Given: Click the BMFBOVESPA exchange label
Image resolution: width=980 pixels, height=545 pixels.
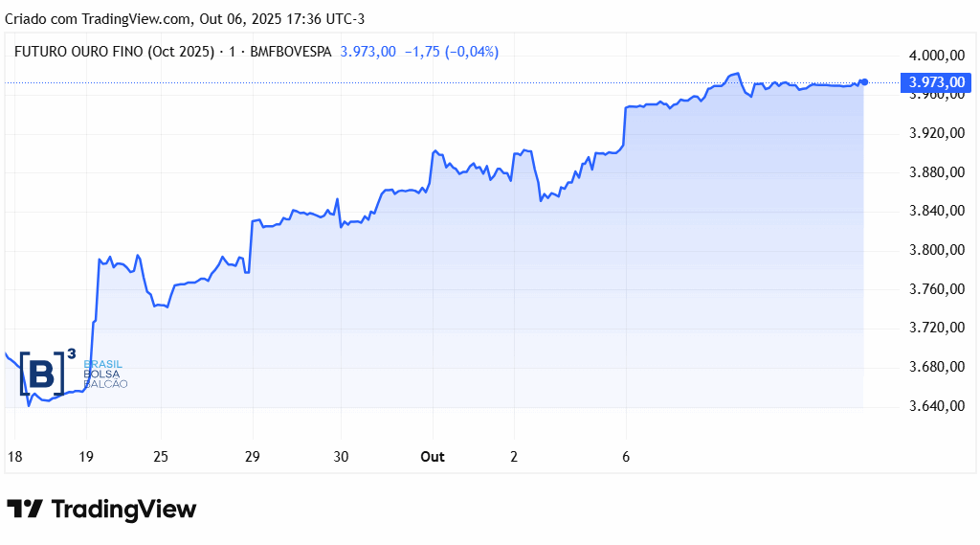Looking at the screenshot, I should (x=290, y=52).
